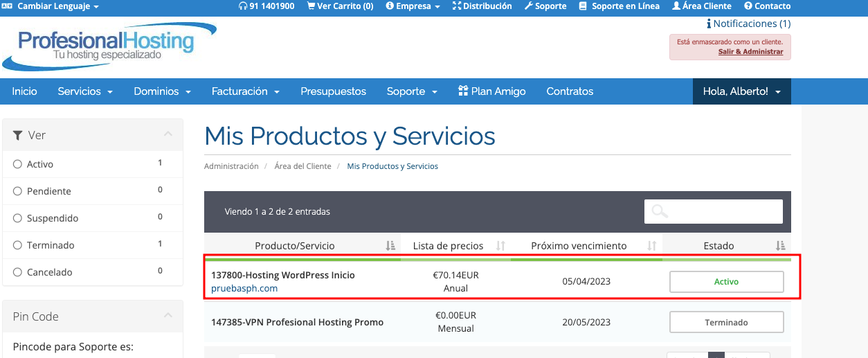This screenshot has width=868, height=358.
Task: Click the €0.00EUR Mensual price cell
Action: pyautogui.click(x=455, y=322)
